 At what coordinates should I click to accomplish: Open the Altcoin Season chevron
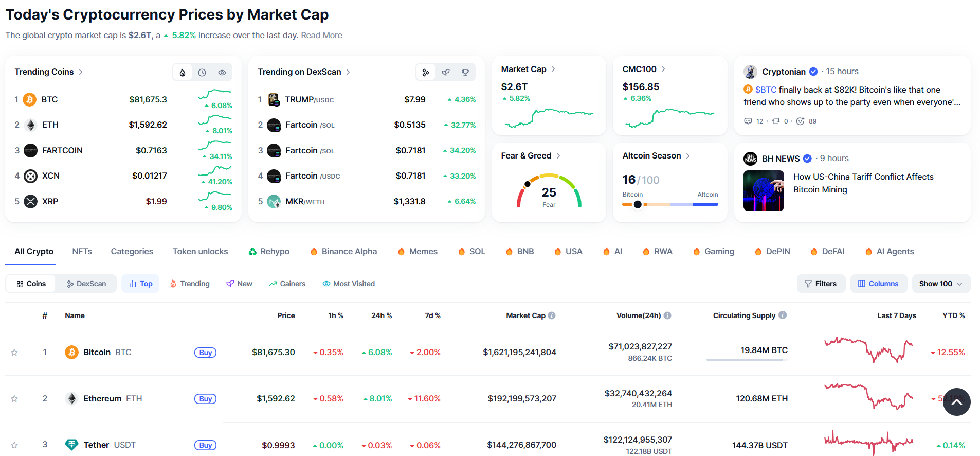[x=688, y=156]
